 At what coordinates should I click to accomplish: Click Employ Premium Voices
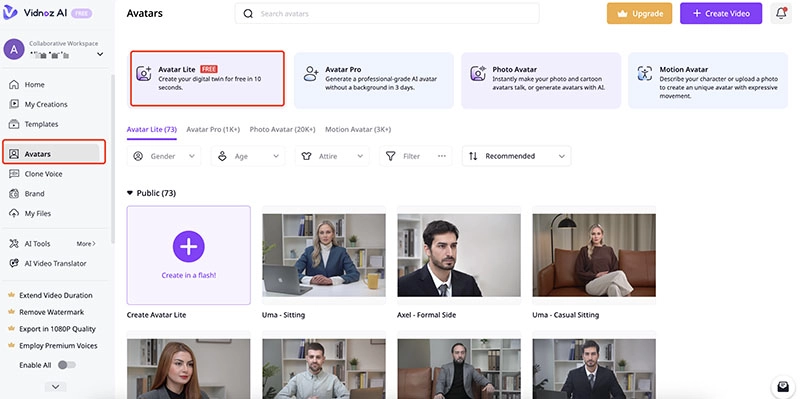click(x=58, y=346)
